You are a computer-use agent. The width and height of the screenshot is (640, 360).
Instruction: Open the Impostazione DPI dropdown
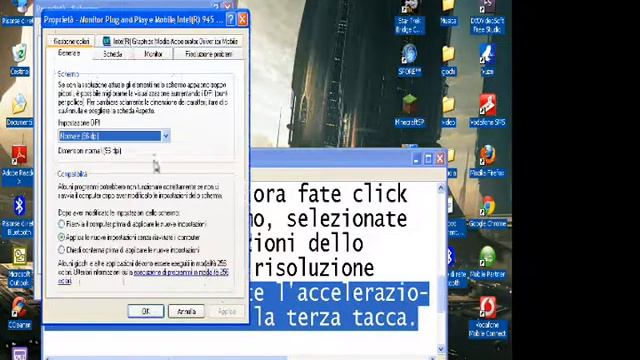[166, 136]
